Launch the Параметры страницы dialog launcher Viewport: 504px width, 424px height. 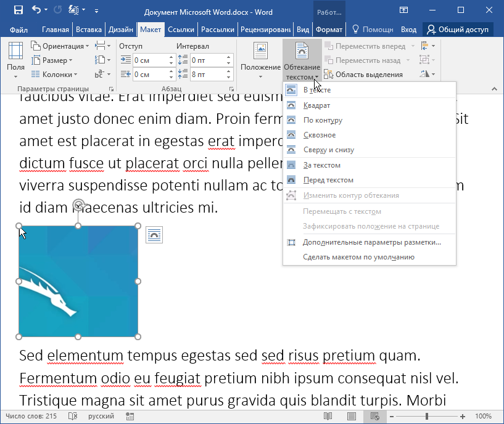coord(111,89)
